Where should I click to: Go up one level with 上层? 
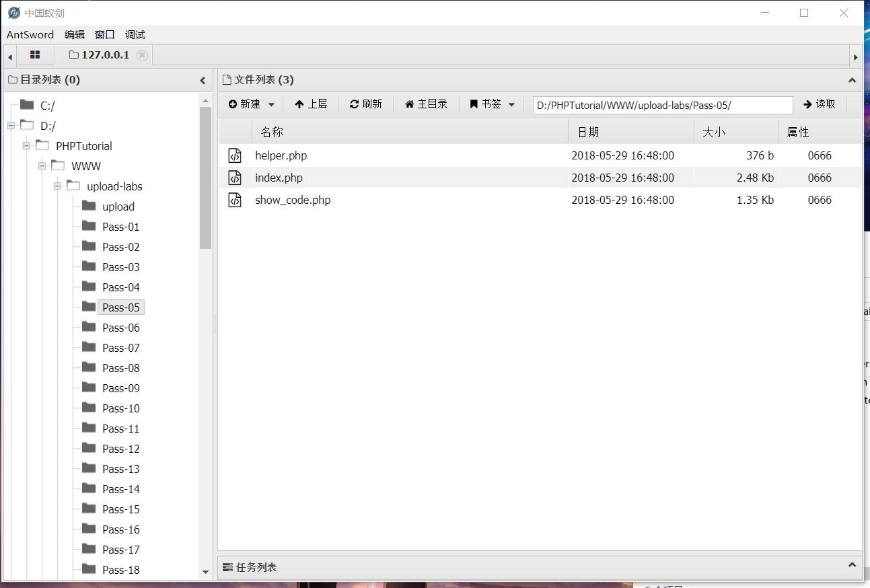pos(311,104)
